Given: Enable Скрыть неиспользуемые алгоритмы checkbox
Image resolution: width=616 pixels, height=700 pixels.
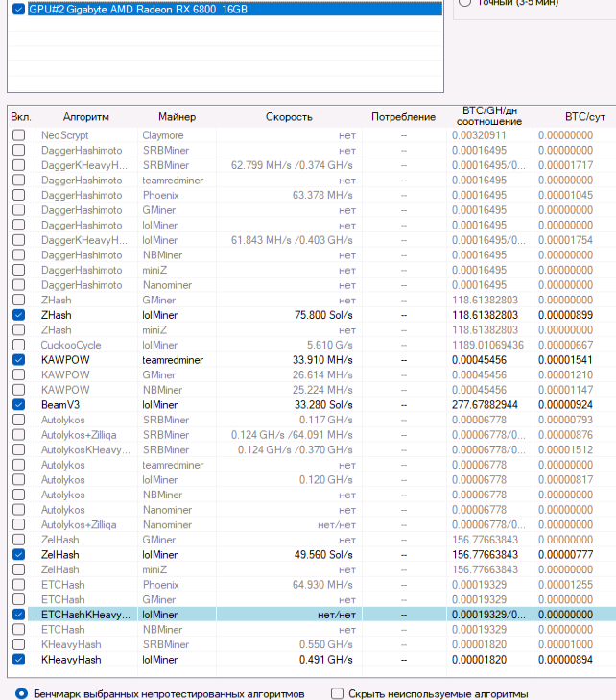Looking at the screenshot, I should pyautogui.click(x=337, y=693).
